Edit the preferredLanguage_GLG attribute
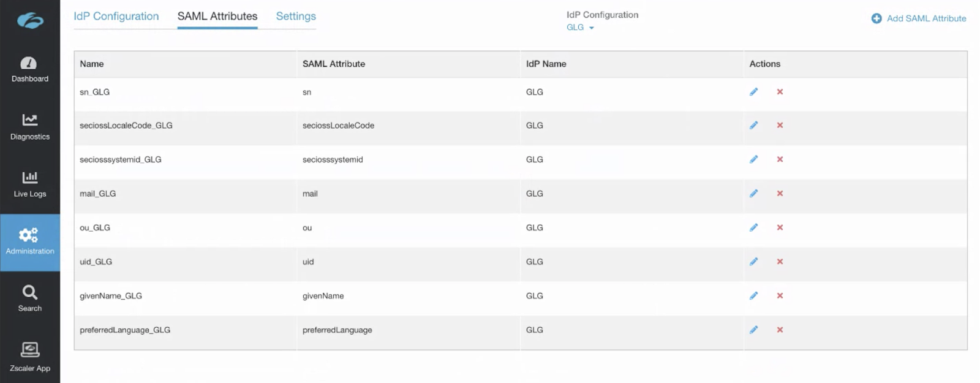 (753, 330)
